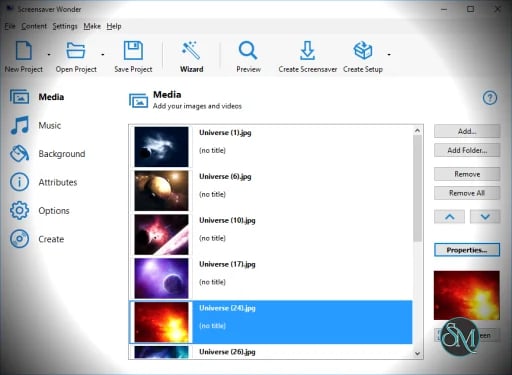Viewport: 512px width, 375px height.
Task: Click the media list scrollbar thumb
Action: point(417,188)
